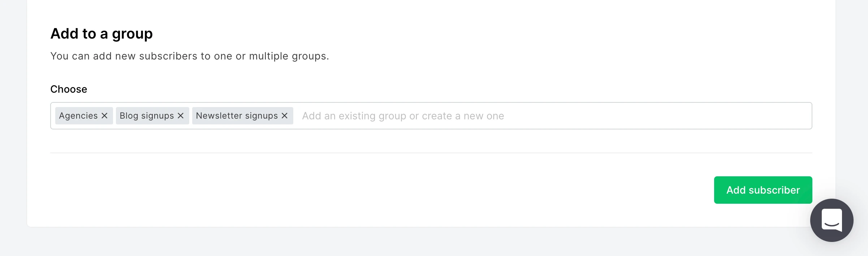Image resolution: width=868 pixels, height=256 pixels.
Task: Click the horizontal divider below the group selector
Action: (x=431, y=153)
